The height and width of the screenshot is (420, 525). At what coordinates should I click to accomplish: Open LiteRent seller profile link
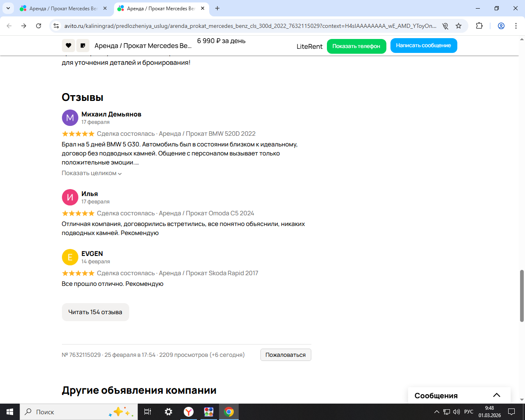[310, 46]
